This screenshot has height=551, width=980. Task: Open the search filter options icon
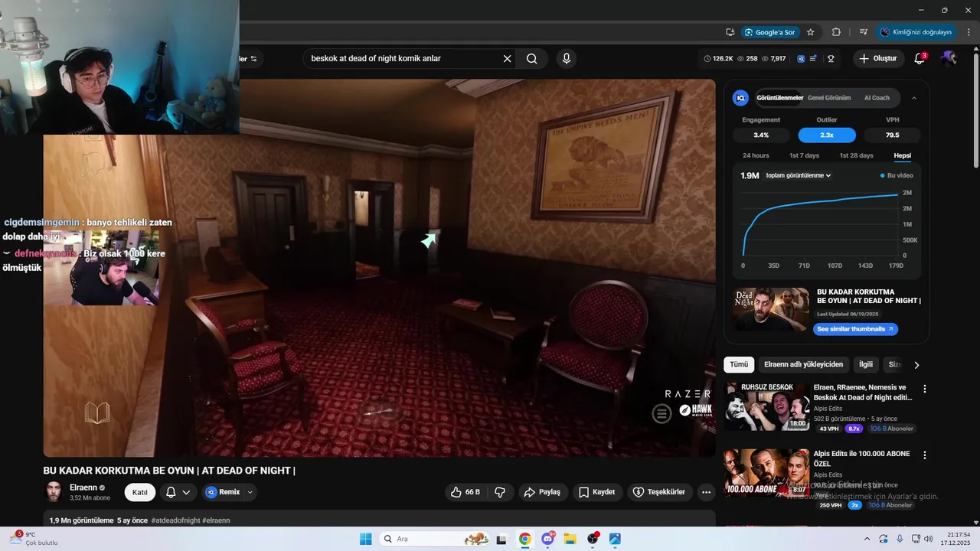[254, 59]
